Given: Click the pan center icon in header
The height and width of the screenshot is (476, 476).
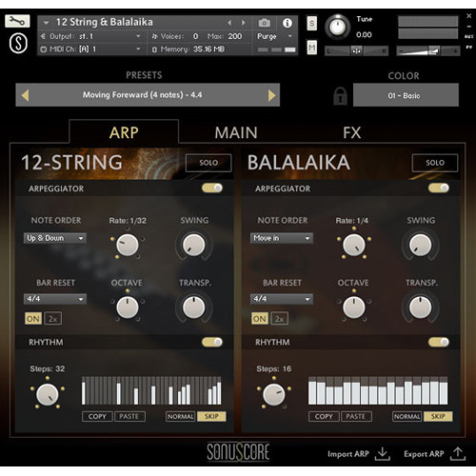Looking at the screenshot, I should tap(356, 50).
